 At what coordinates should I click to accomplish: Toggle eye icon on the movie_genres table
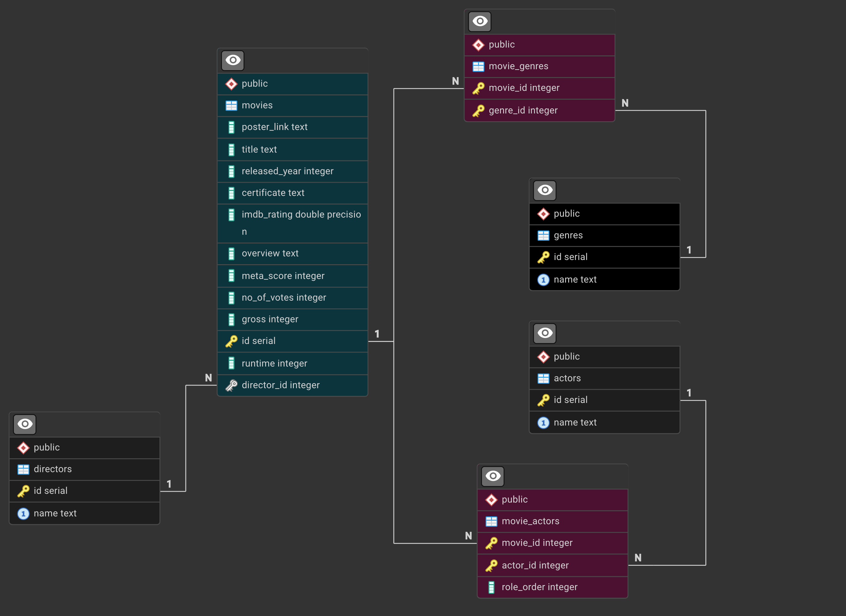point(480,21)
